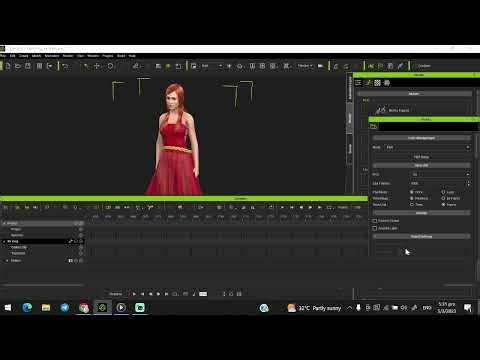Open the Edit menu

pos(13,56)
